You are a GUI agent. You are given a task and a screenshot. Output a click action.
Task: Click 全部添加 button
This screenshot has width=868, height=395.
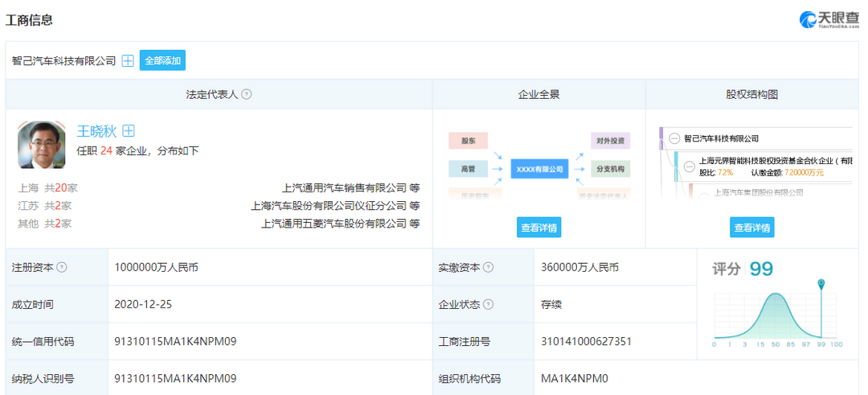click(162, 61)
